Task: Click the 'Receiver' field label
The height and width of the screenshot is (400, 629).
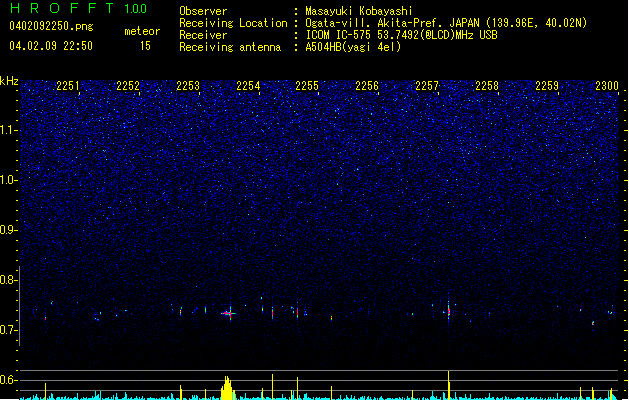Action: coord(203,35)
